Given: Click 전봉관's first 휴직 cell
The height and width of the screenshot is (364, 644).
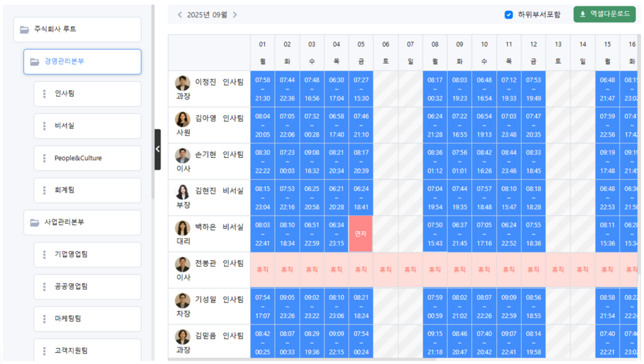Looking at the screenshot, I should 262,270.
